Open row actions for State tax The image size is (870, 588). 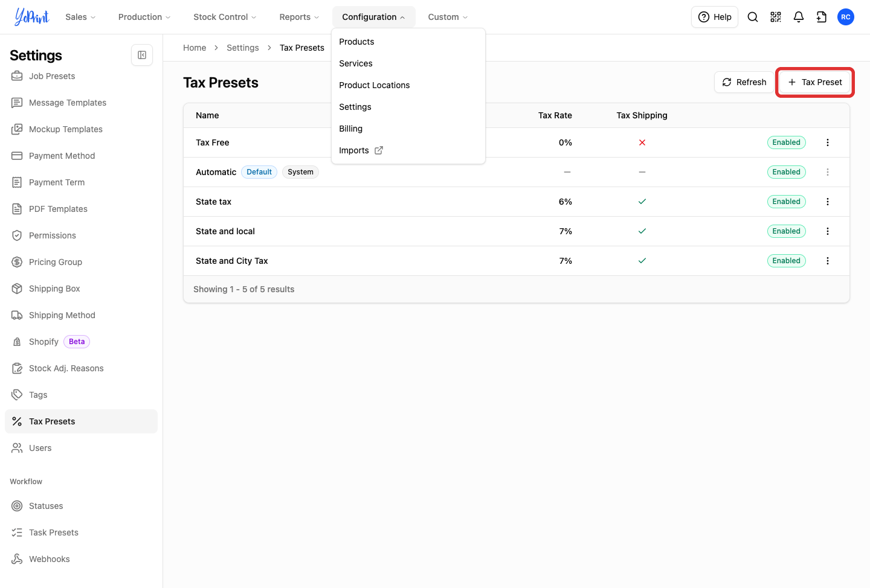pyautogui.click(x=828, y=202)
